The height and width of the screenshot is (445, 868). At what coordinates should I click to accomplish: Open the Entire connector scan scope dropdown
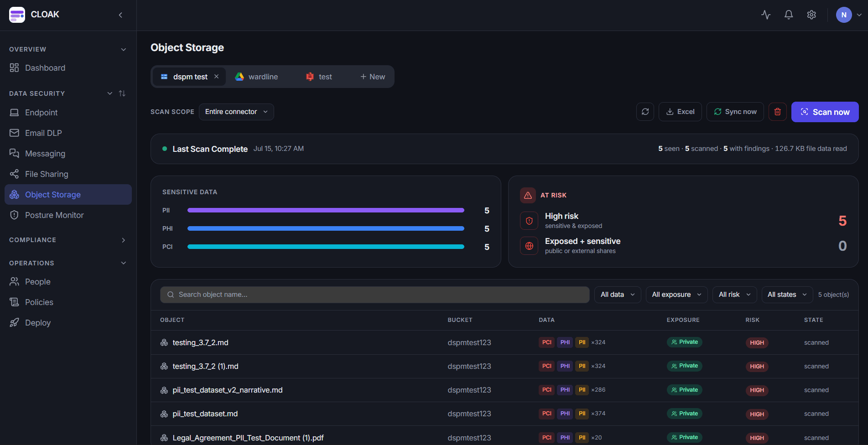[236, 112]
